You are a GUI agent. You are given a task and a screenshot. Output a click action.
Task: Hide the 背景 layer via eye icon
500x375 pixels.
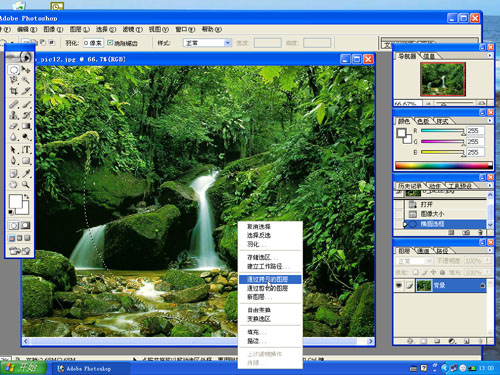click(399, 285)
